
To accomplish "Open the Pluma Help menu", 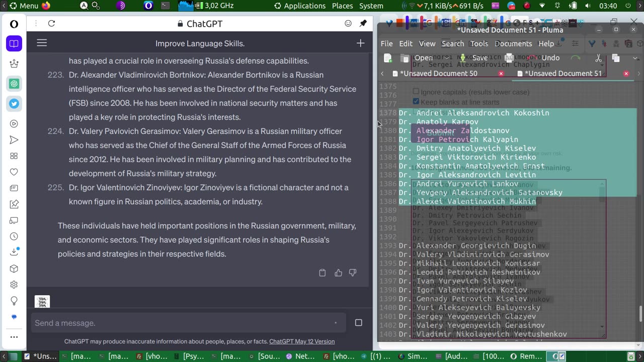I will click(x=546, y=44).
